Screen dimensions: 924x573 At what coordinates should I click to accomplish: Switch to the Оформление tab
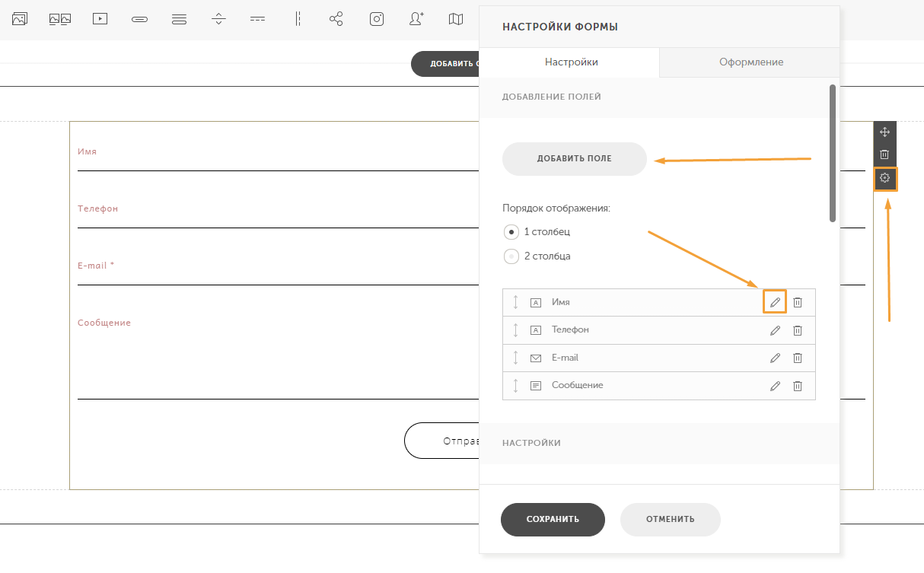(751, 62)
